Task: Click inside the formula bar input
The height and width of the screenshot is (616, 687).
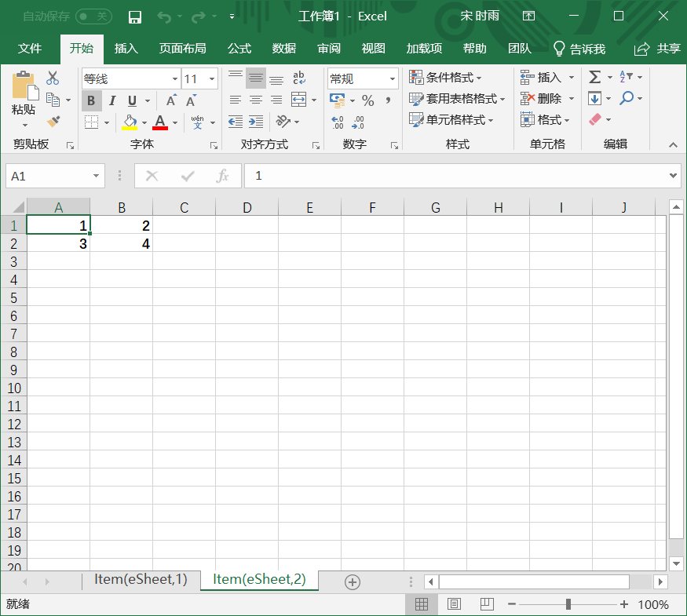Action: tap(455, 176)
